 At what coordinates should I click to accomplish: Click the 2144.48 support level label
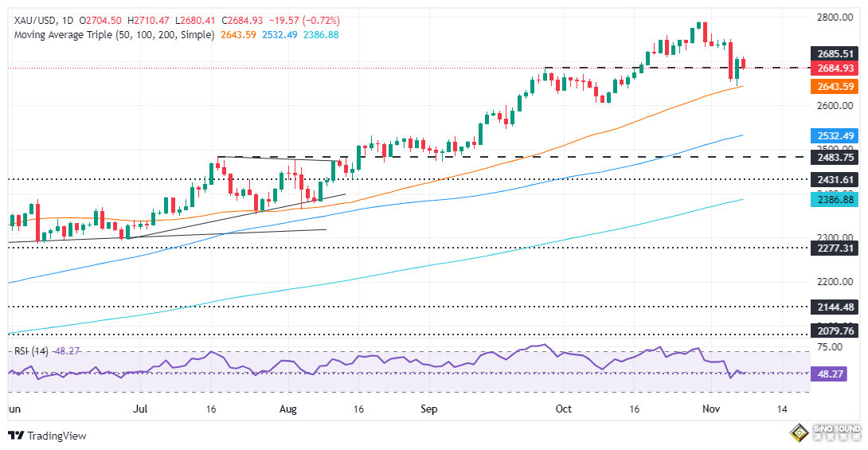[834, 307]
